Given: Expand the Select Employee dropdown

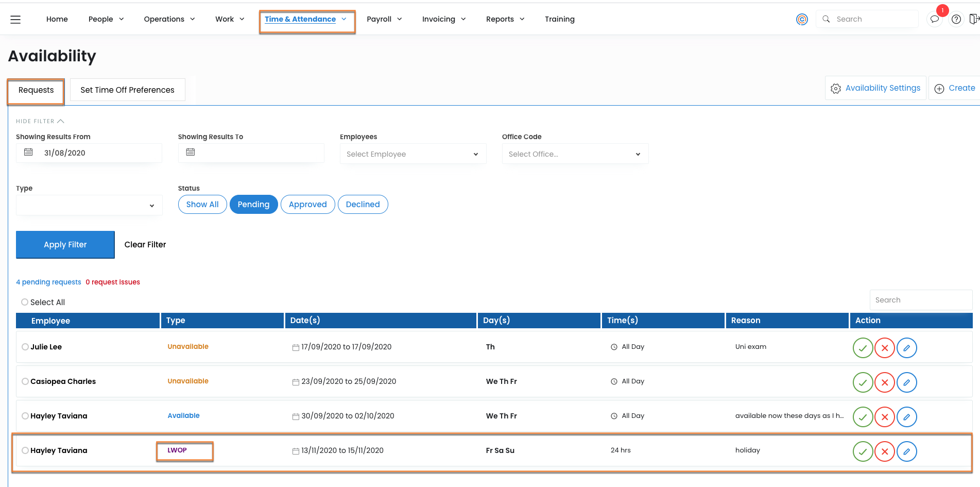Looking at the screenshot, I should 412,154.
